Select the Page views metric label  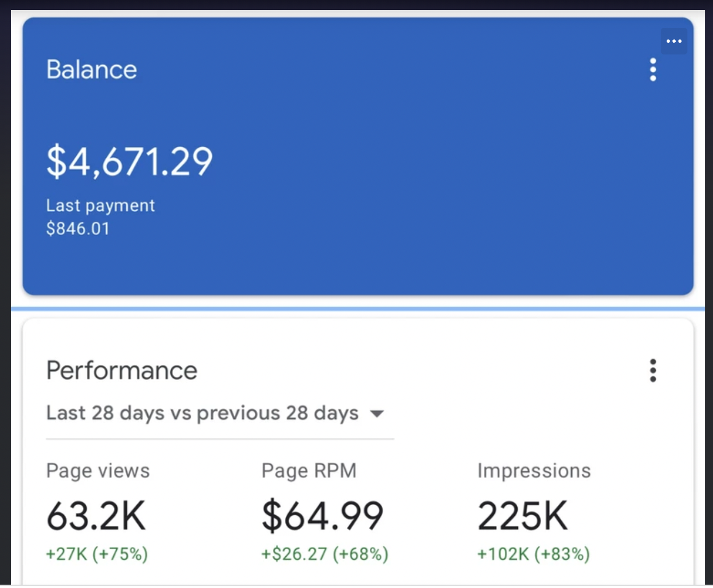coord(98,471)
